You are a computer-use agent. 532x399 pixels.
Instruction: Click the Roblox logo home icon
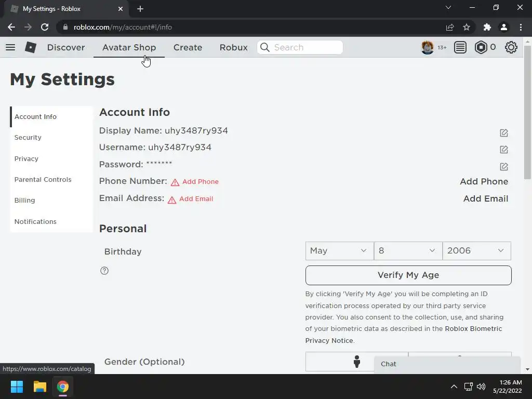tap(31, 47)
